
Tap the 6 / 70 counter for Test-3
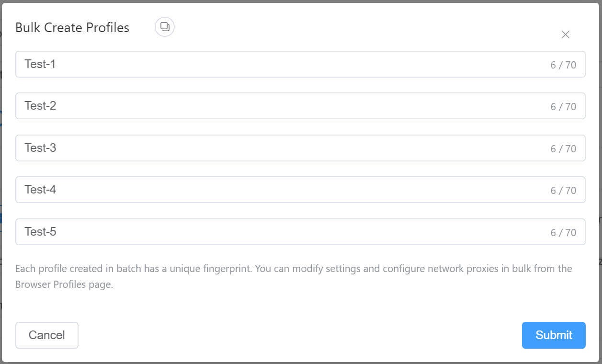coord(563,149)
